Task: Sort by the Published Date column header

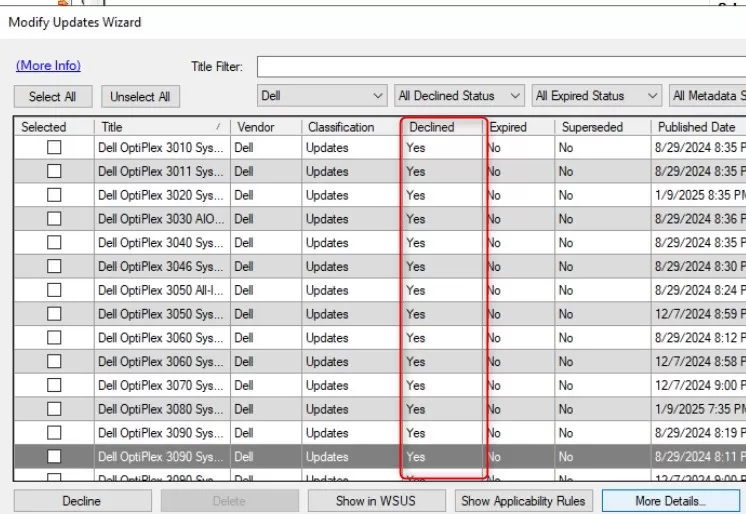Action: pyautogui.click(x=698, y=127)
